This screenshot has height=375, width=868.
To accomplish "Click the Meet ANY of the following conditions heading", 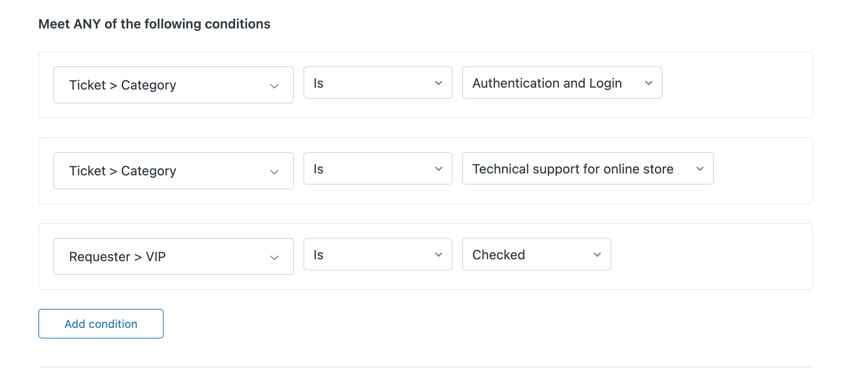I will pos(154,24).
